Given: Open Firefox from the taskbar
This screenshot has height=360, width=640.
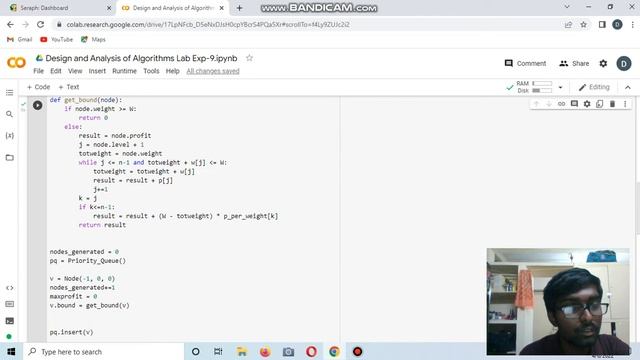Looking at the screenshot, I should (265, 351).
